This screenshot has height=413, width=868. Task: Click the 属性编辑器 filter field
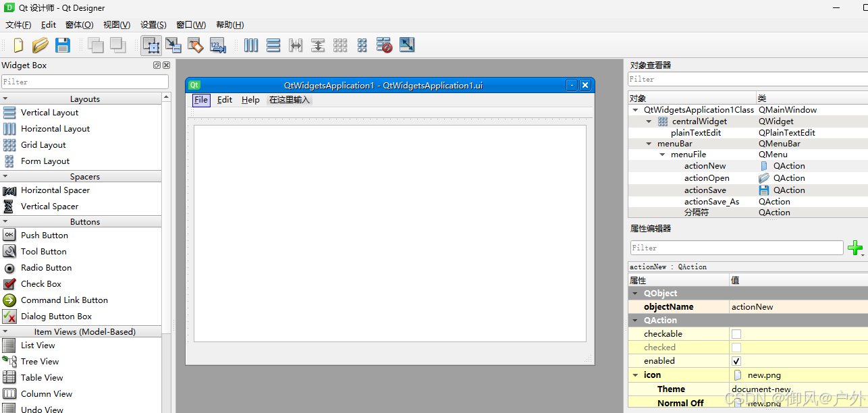point(736,248)
